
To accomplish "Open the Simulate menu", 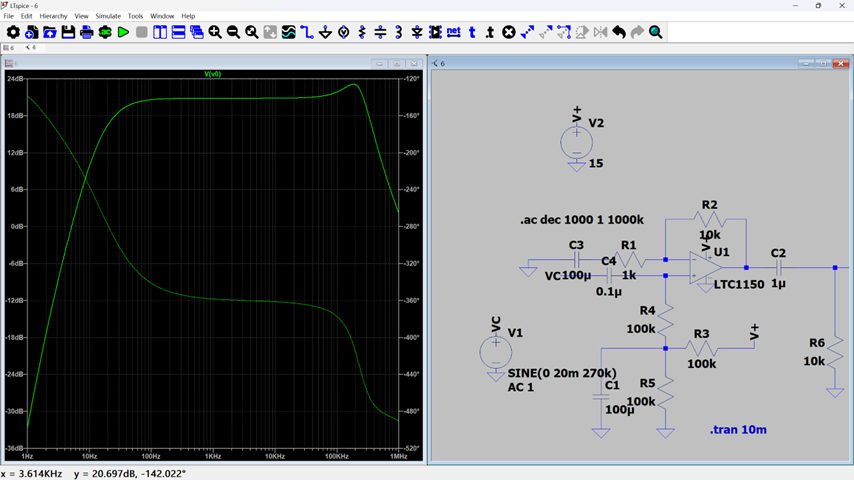I will (x=108, y=16).
